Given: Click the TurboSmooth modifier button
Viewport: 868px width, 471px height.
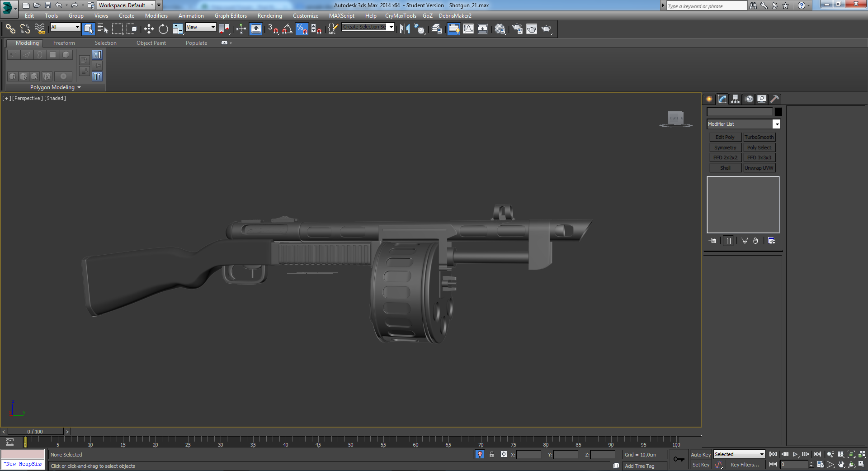Looking at the screenshot, I should (759, 137).
